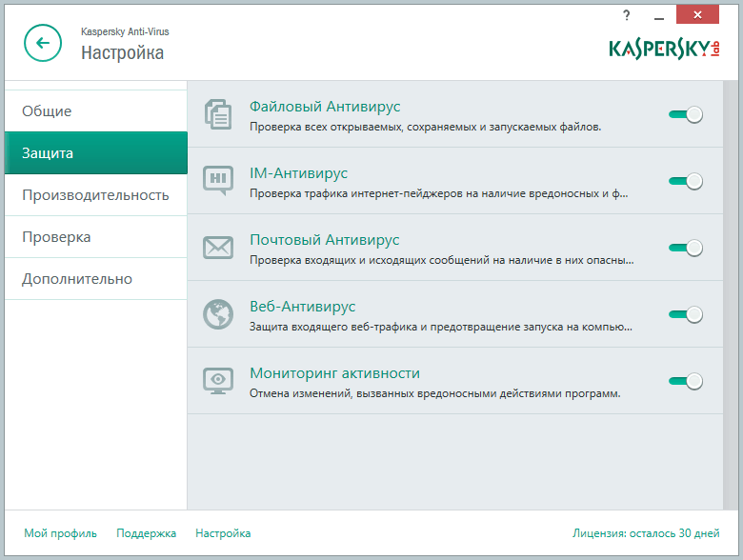Screen dimensions: 743x560
Task: Click the Файловый Антивирус documents icon
Action: tap(218, 114)
